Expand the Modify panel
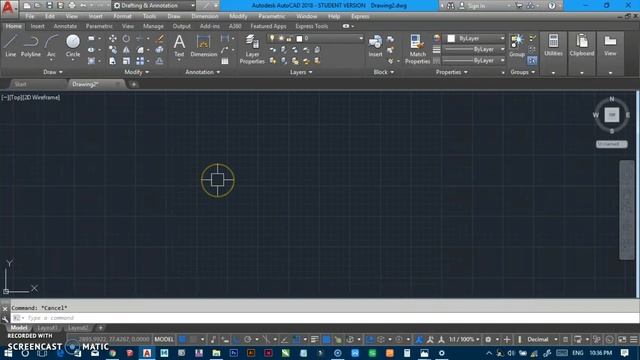 pos(136,72)
